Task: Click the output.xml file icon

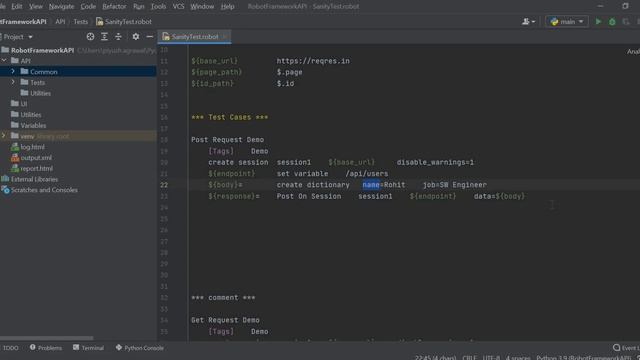Action: point(15,158)
